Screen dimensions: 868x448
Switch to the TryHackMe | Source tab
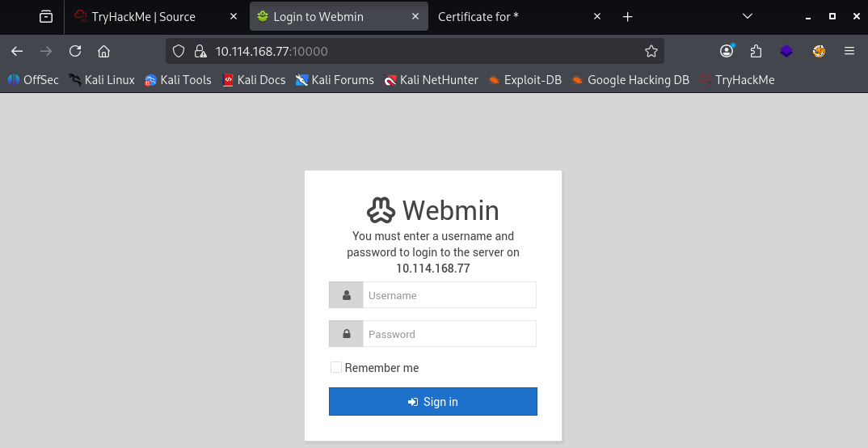point(144,16)
